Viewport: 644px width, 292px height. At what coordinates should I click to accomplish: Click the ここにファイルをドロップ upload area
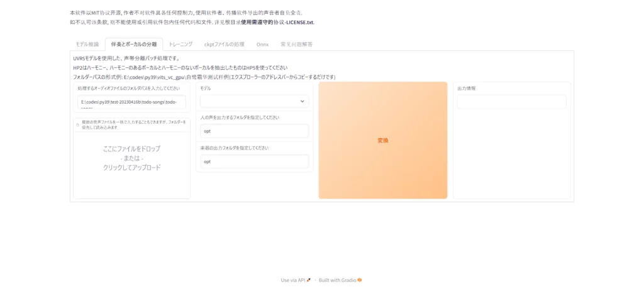131,158
